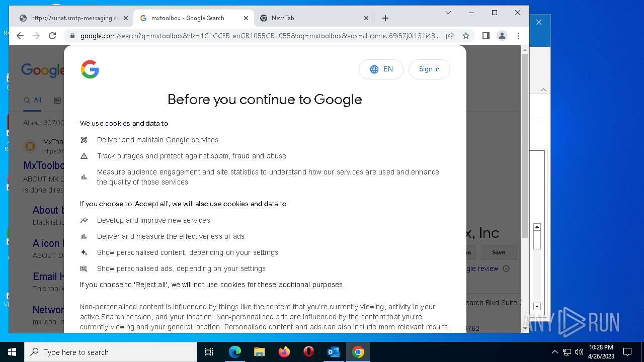Image resolution: width=644 pixels, height=362 pixels.
Task: Click 'Show personalised ads, depending on your settings'
Action: click(x=181, y=268)
